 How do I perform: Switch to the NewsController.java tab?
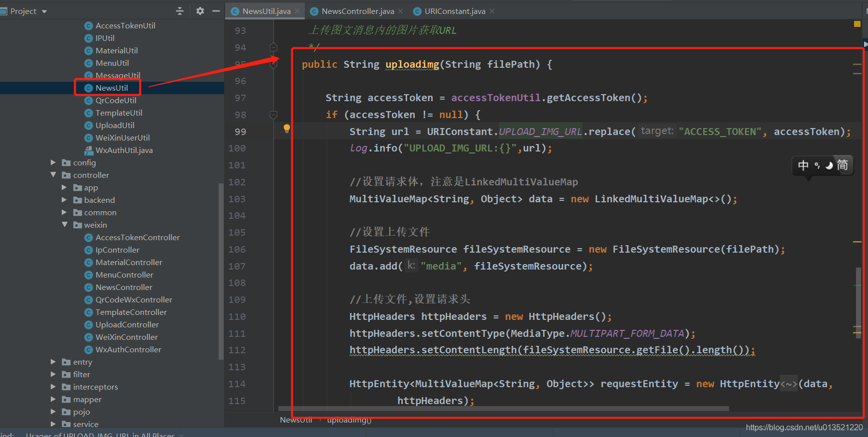coord(358,11)
